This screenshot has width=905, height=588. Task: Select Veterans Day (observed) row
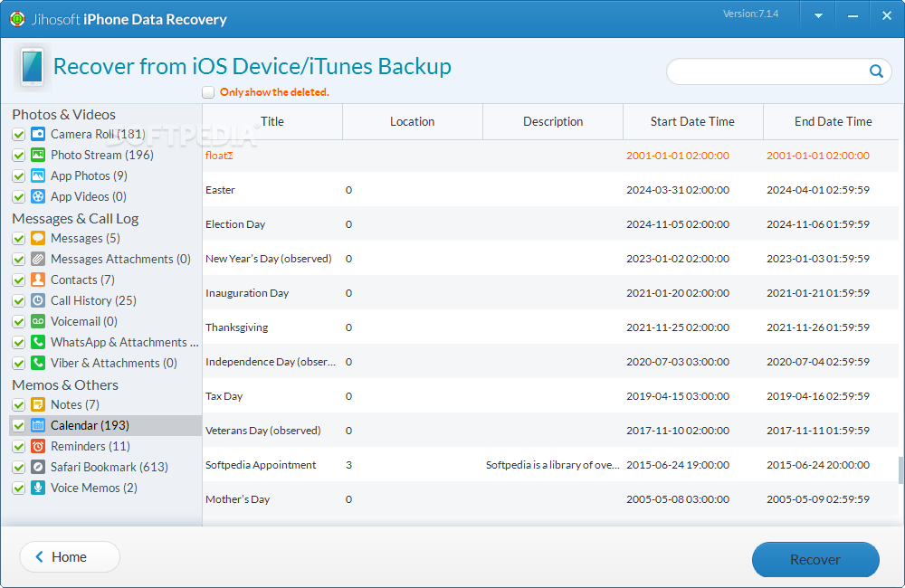pos(550,431)
